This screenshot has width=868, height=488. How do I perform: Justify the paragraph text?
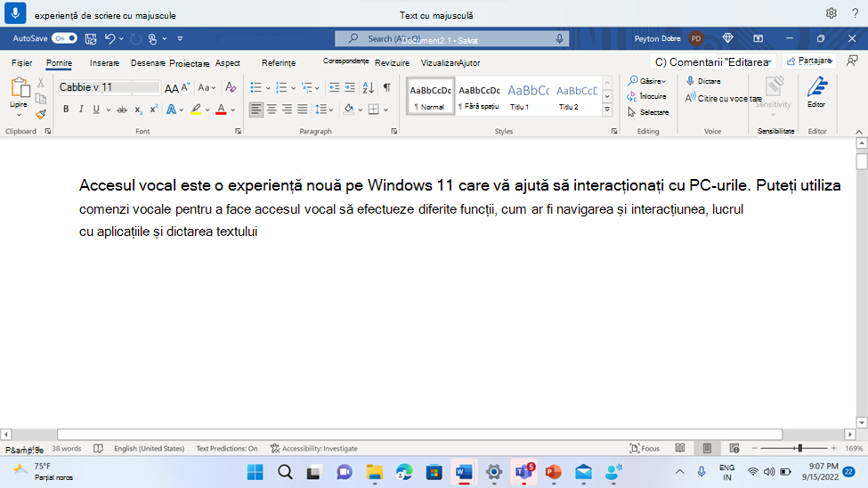pyautogui.click(x=303, y=110)
